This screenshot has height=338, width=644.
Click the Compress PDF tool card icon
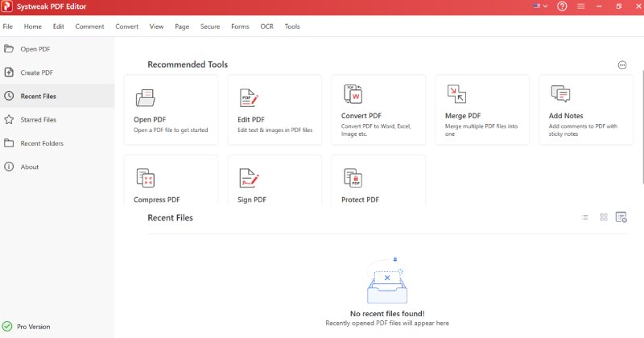(146, 178)
